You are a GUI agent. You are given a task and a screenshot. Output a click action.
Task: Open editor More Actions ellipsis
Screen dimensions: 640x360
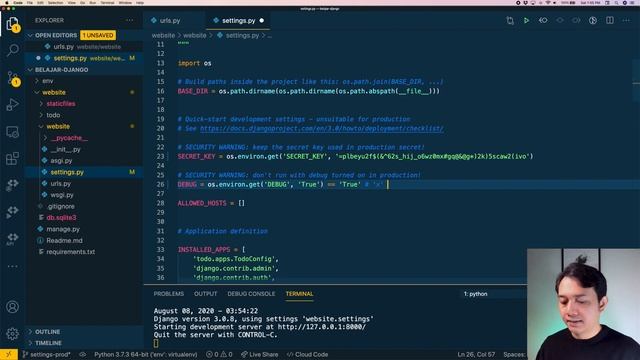[626, 20]
